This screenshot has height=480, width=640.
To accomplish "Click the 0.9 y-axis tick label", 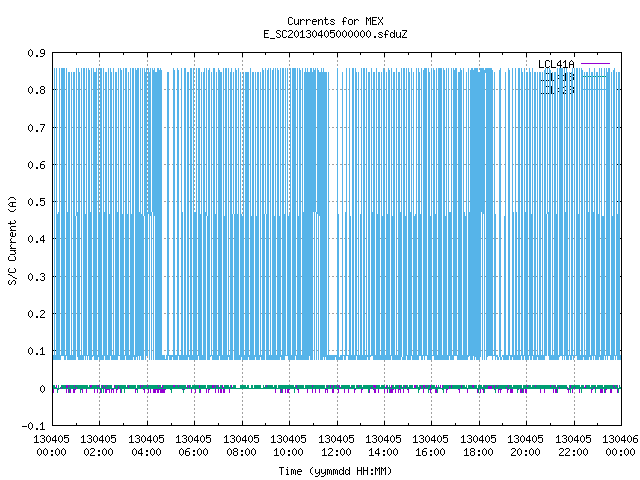I will (x=36, y=53).
